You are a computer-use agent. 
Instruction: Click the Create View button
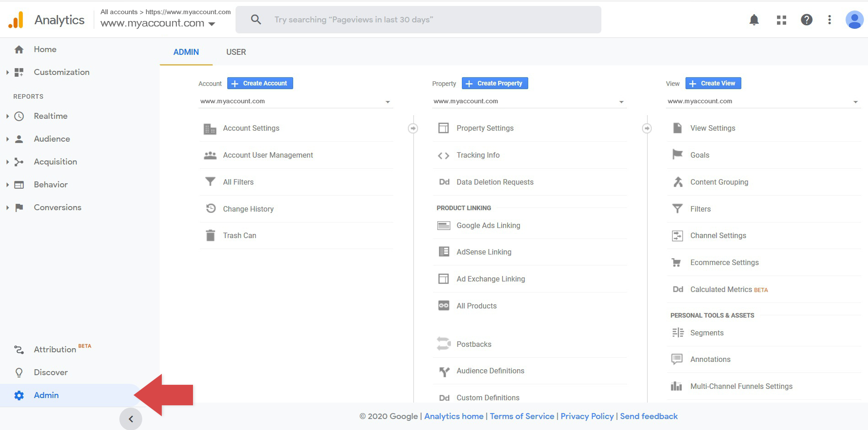click(x=713, y=83)
